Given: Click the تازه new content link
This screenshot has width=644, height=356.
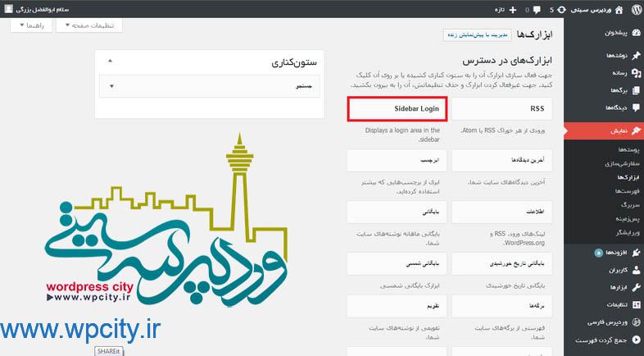Looking at the screenshot, I should click(500, 10).
